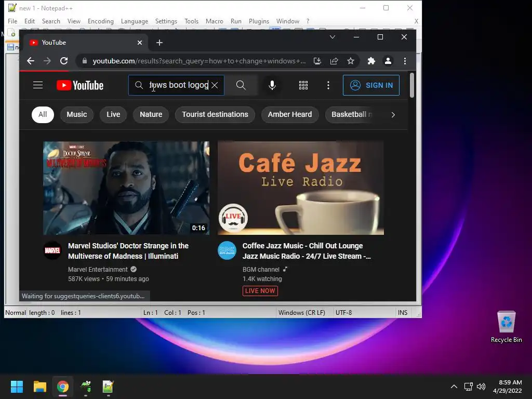Click the install app icon in address bar
This screenshot has height=399, width=532.
(x=317, y=61)
